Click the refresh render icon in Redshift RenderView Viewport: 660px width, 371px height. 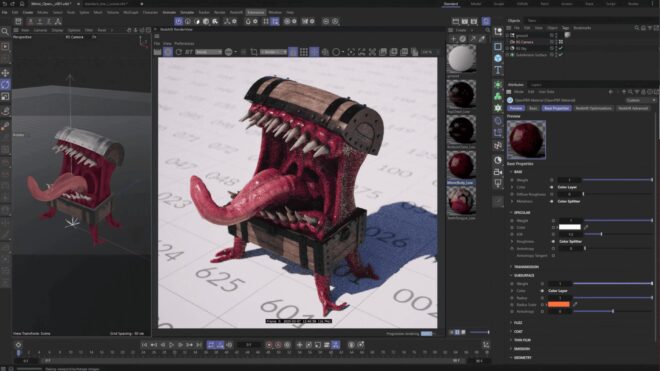click(x=179, y=52)
